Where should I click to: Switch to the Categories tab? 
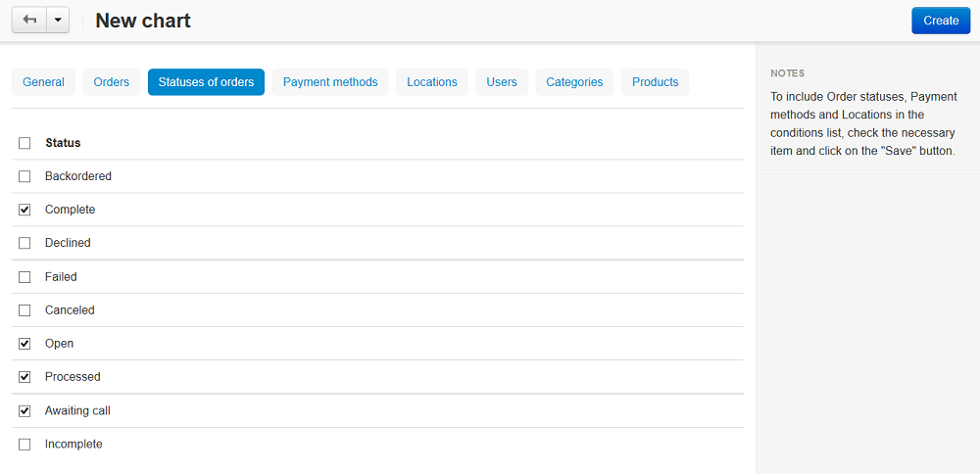574,82
